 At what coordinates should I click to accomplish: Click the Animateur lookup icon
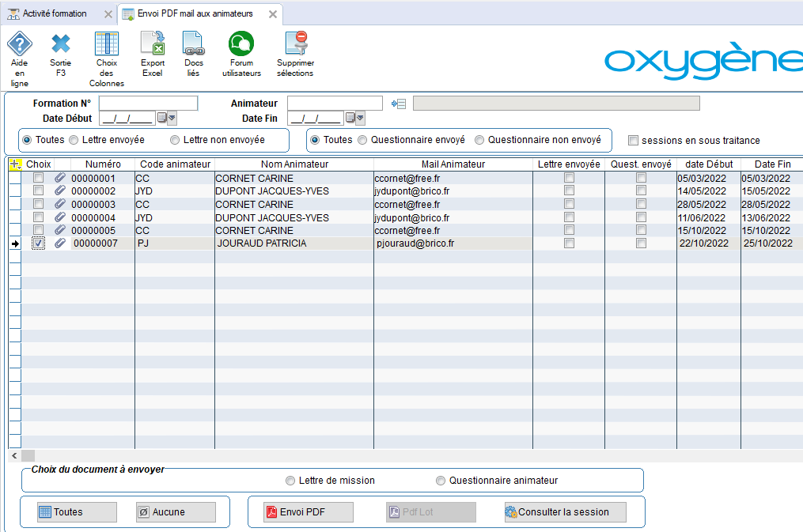tap(399, 104)
